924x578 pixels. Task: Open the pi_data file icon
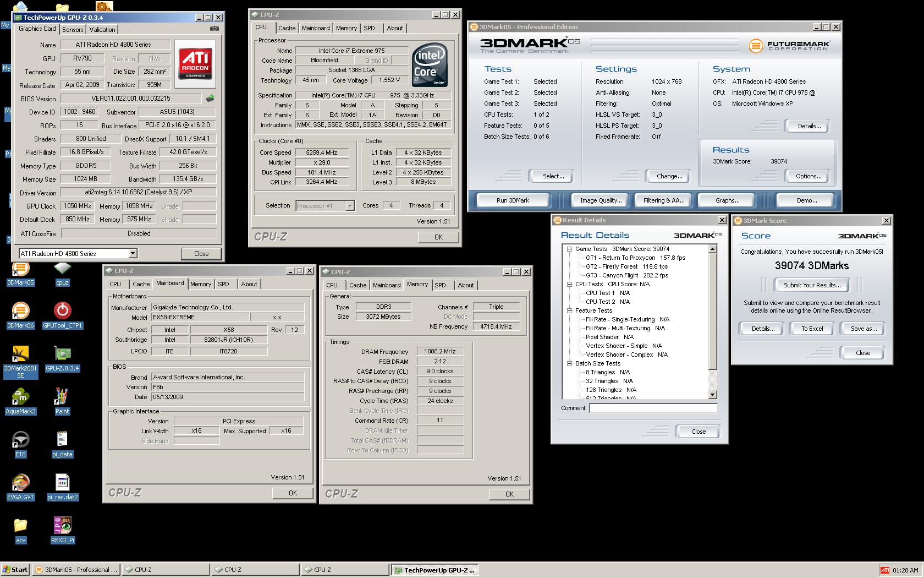point(62,444)
